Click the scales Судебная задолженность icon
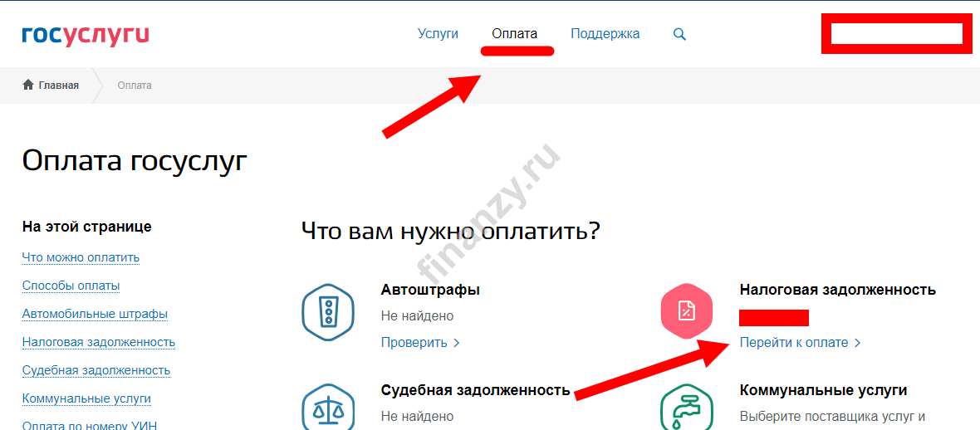 [329, 408]
